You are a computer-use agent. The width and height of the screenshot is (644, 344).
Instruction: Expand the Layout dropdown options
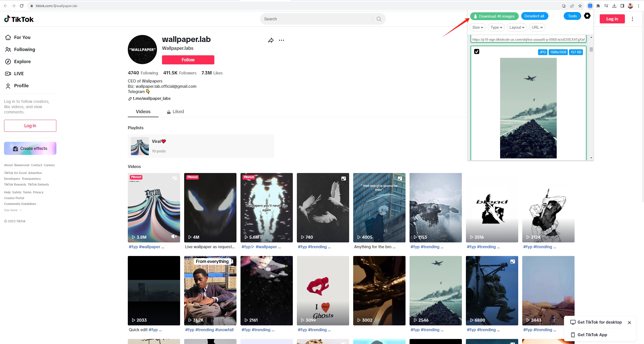tap(517, 27)
